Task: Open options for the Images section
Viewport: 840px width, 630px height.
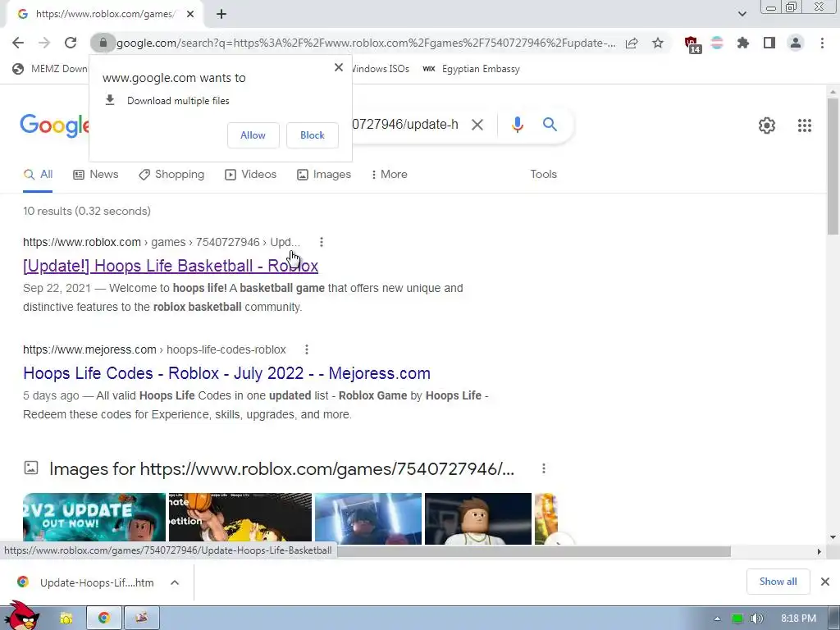Action: click(x=544, y=468)
